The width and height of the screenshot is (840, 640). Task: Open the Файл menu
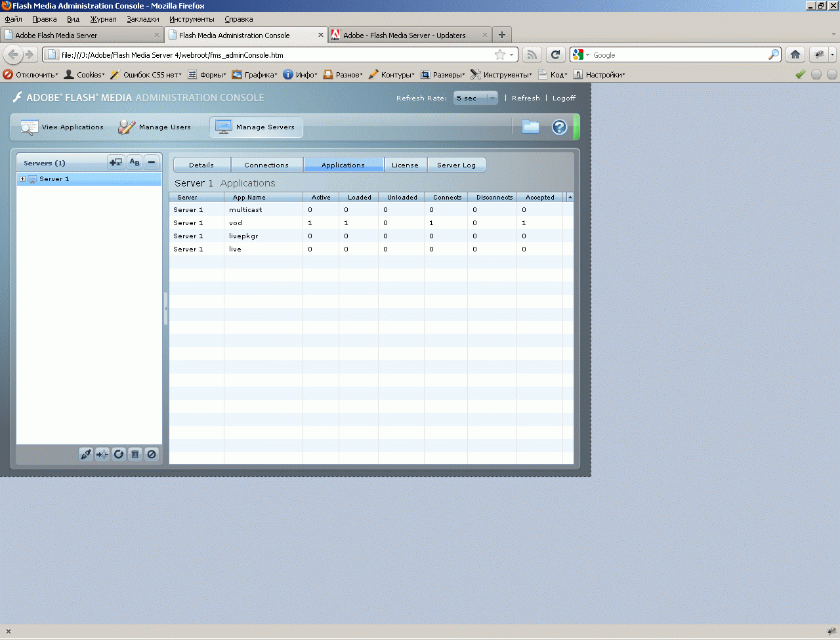tap(14, 19)
